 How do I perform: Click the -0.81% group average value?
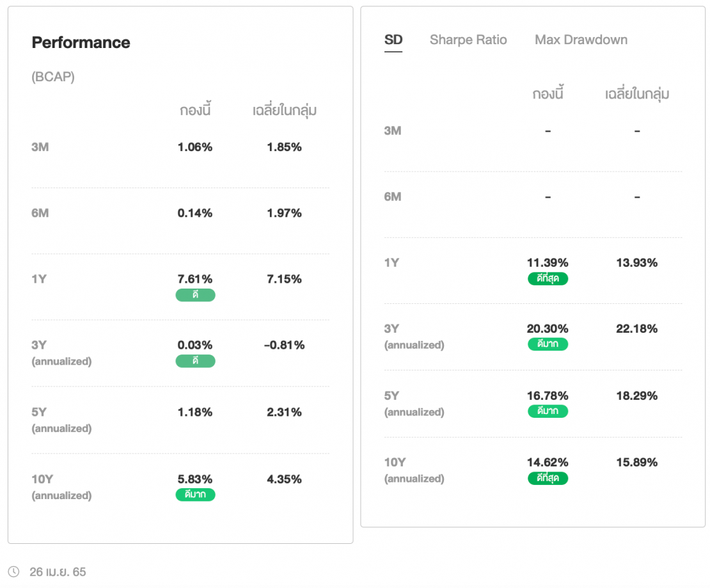pos(284,346)
